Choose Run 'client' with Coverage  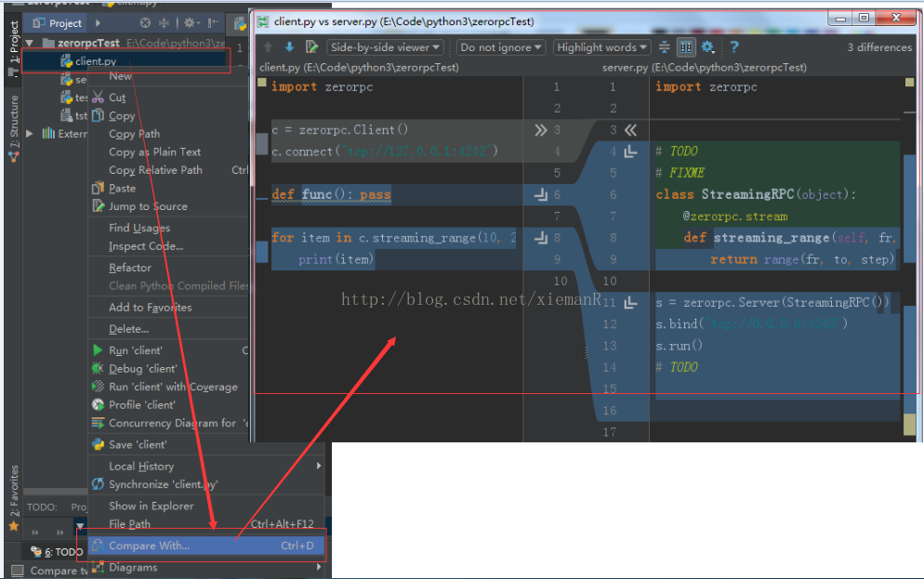[x=168, y=387]
